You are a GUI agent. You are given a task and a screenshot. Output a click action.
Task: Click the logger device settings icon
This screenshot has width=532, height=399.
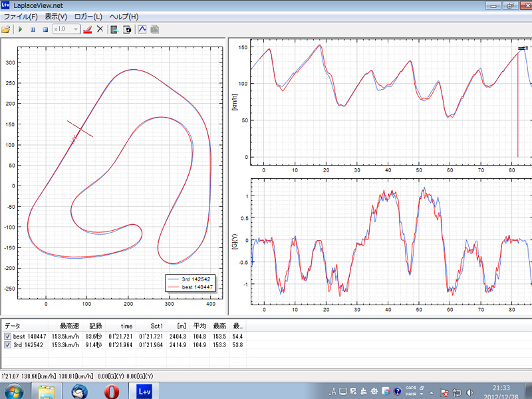click(x=127, y=29)
